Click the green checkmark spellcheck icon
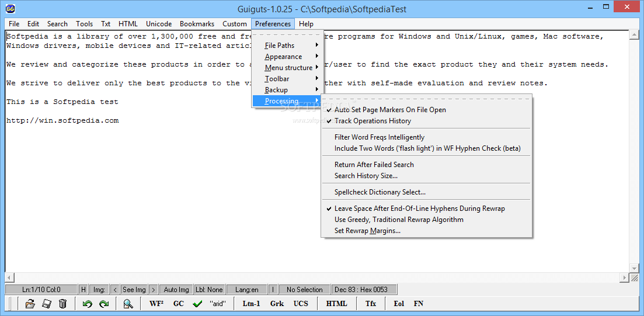This screenshot has height=316, width=644. (197, 304)
